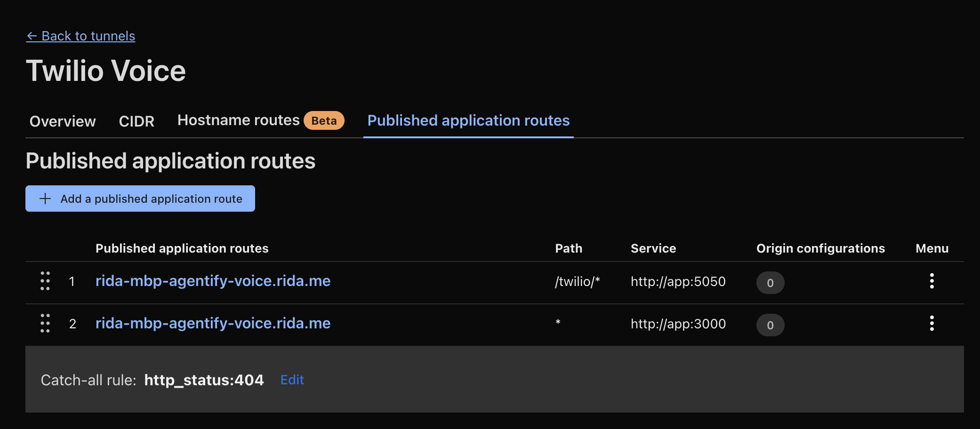Screen dimensions: 980x429
Task: Grab the drag handle of route 2
Action: coord(45,324)
